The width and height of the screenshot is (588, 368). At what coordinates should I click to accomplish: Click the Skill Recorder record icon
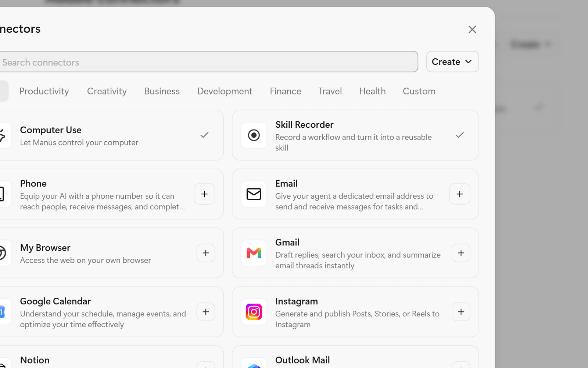pos(254,135)
